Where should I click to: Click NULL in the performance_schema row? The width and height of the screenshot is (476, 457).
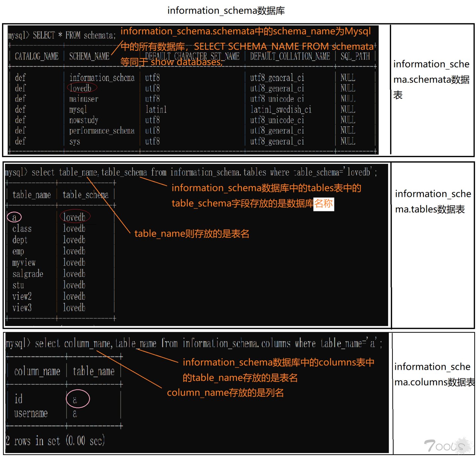348,131
